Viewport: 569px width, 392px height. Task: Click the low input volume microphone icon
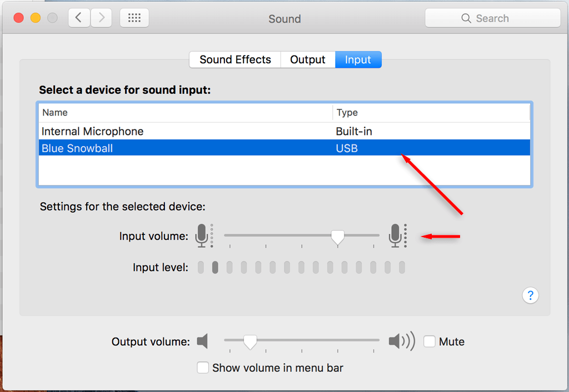pyautogui.click(x=202, y=235)
